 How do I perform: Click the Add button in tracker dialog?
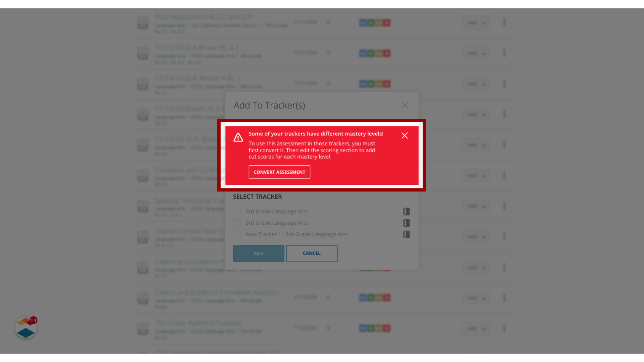(x=258, y=253)
